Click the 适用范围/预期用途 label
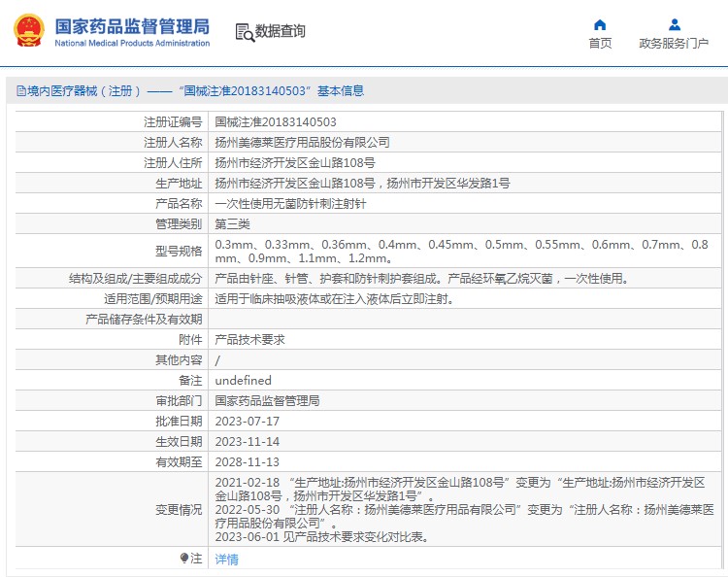Viewport: 728px width, 577px height. (153, 299)
